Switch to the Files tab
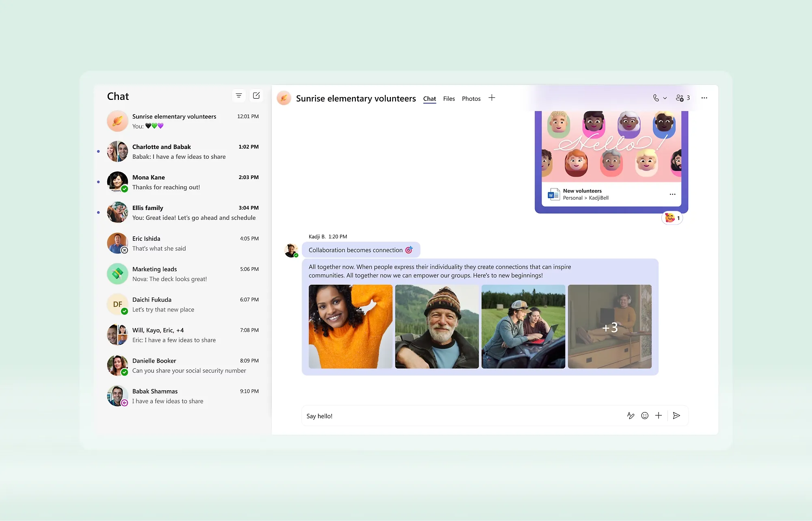This screenshot has height=521, width=812. (x=449, y=99)
